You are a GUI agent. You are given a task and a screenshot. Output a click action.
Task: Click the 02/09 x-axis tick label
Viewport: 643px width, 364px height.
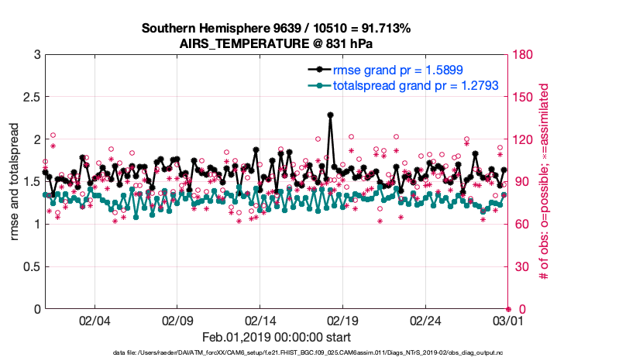(x=177, y=320)
